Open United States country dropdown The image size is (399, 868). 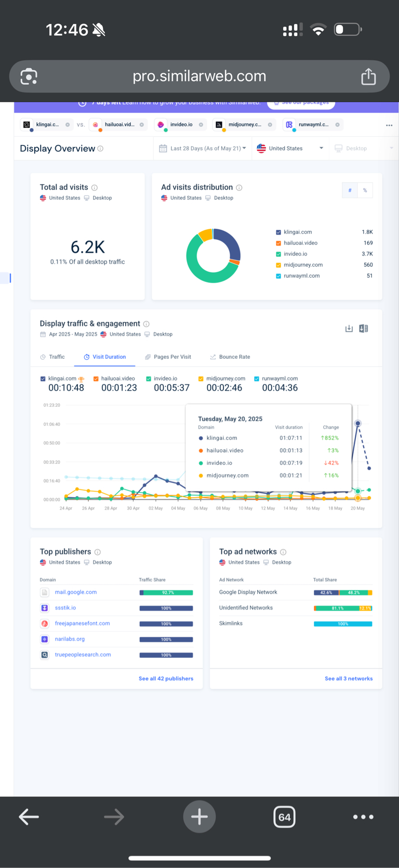pos(290,148)
